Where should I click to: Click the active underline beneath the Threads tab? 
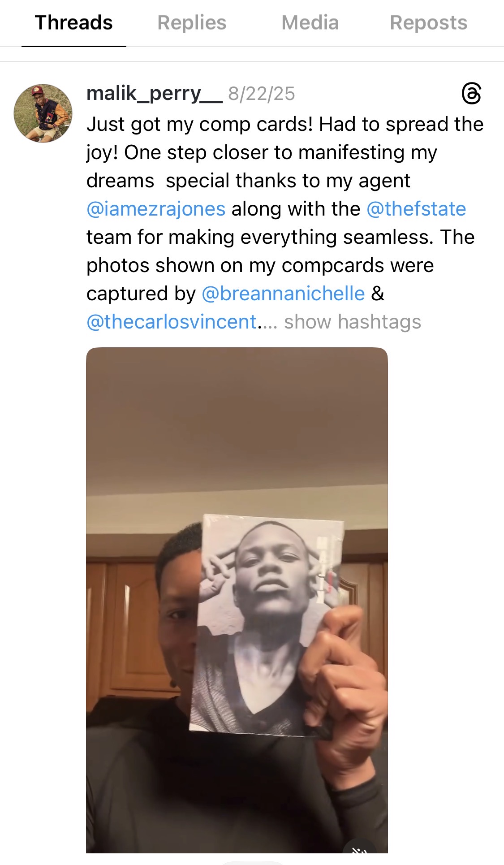[x=74, y=46]
